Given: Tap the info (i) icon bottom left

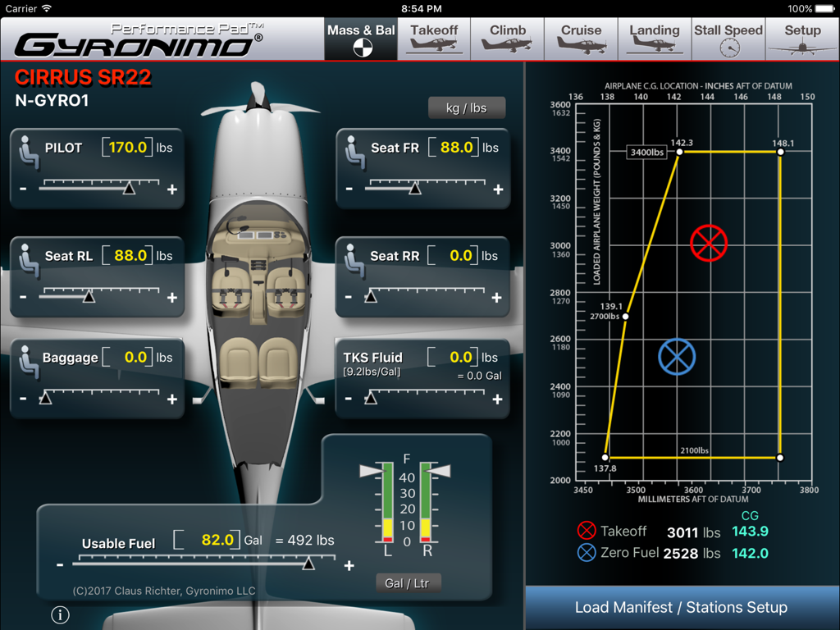Looking at the screenshot, I should (x=60, y=614).
